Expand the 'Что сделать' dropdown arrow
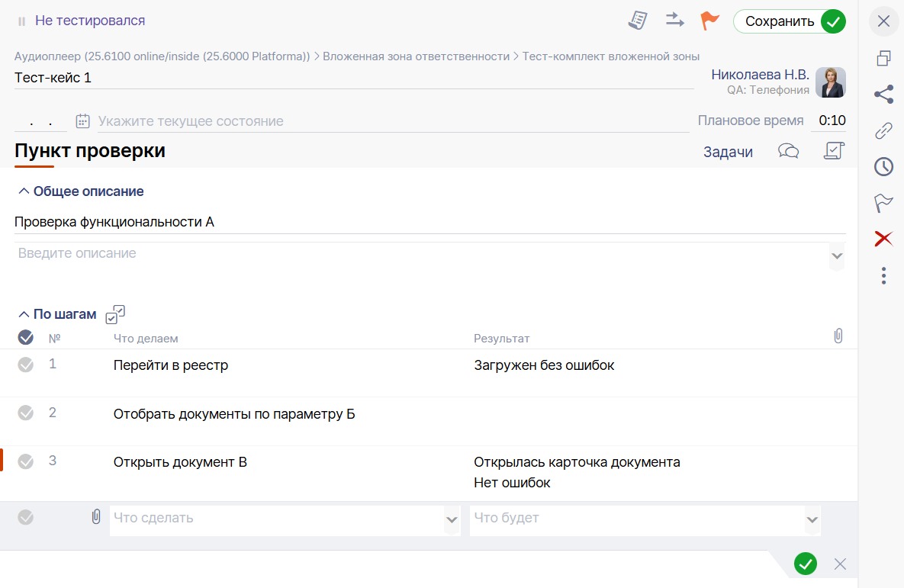Screen dimensions: 904x588 click(452, 519)
